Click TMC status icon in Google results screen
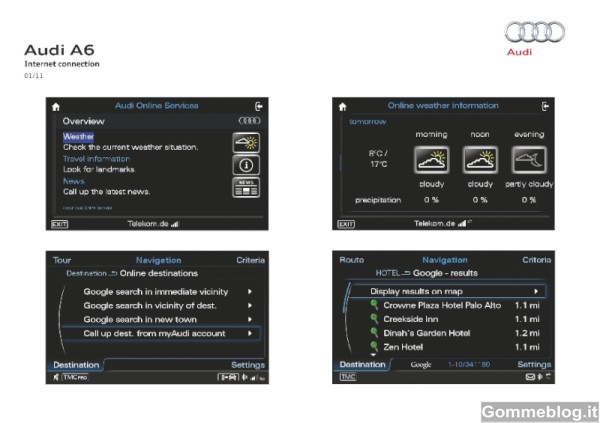 click(x=347, y=377)
